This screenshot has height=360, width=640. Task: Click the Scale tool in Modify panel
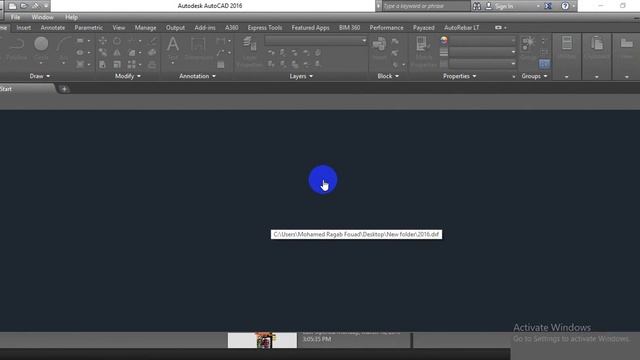117,64
